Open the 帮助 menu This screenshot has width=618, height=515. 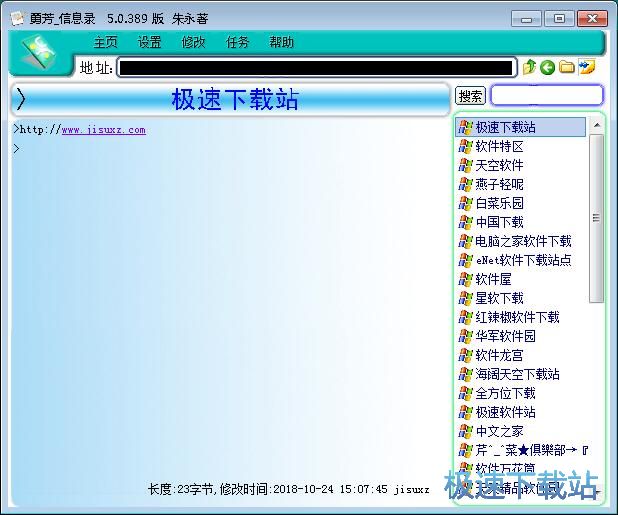281,42
